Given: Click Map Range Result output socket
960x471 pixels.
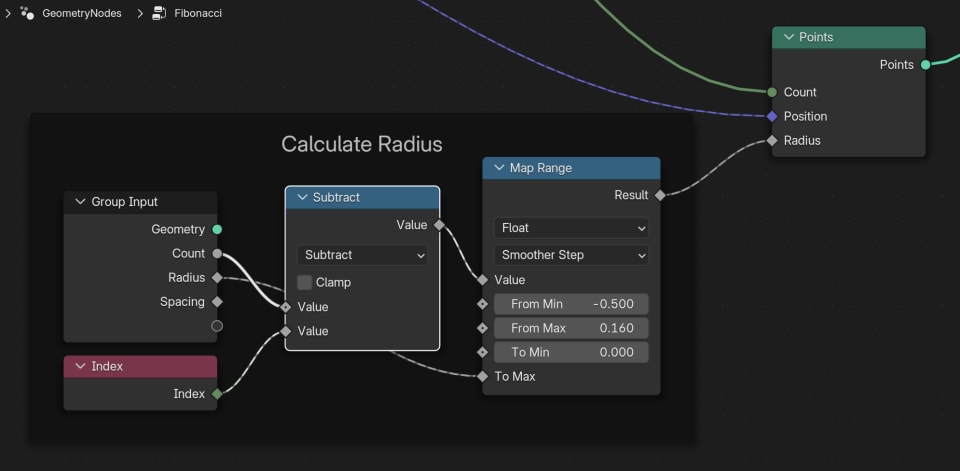Looking at the screenshot, I should (659, 195).
